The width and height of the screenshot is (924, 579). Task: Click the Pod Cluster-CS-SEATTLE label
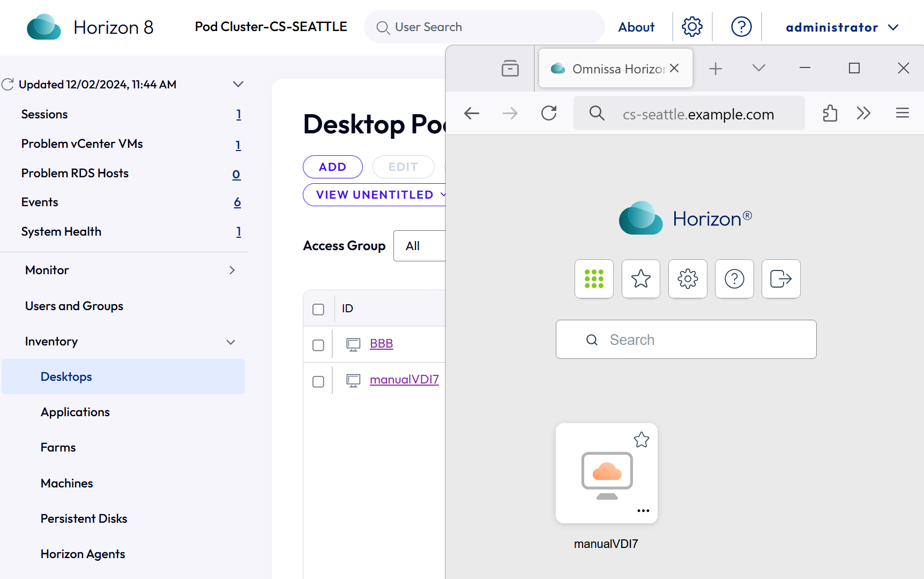(271, 27)
